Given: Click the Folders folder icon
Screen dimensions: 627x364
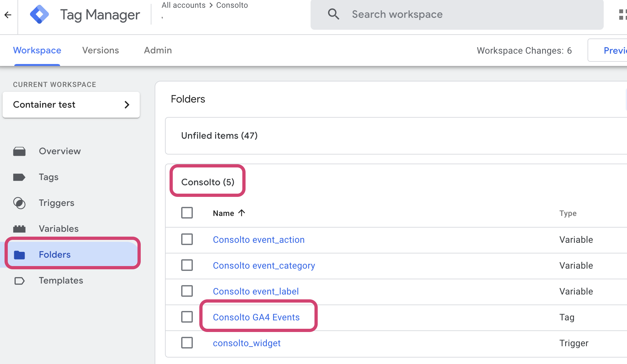Looking at the screenshot, I should pyautogui.click(x=19, y=255).
